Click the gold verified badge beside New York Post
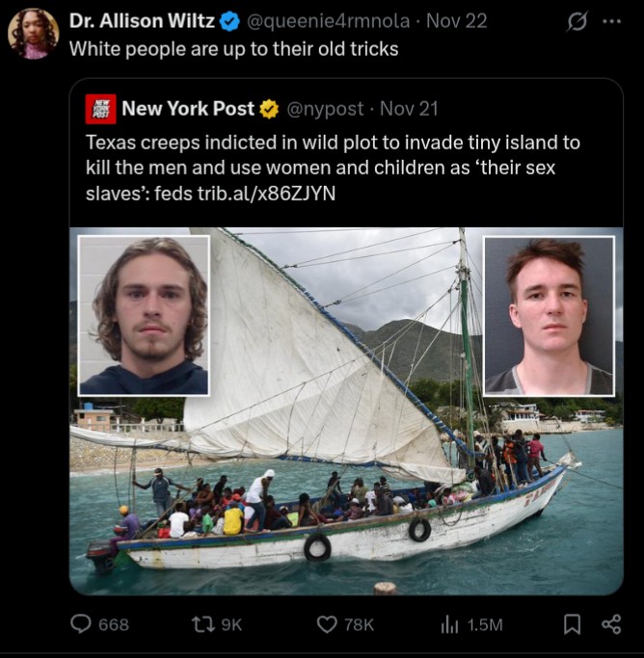Image resolution: width=644 pixels, height=658 pixels. 269,109
